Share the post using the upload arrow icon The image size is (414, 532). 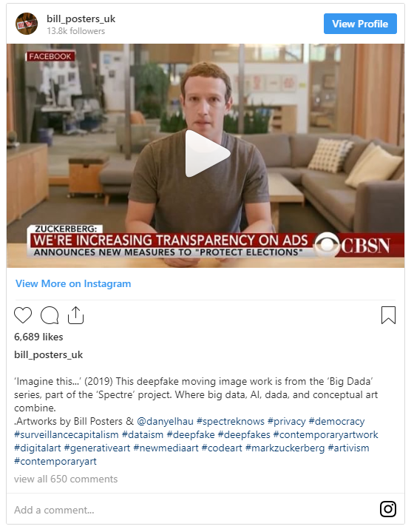(75, 315)
